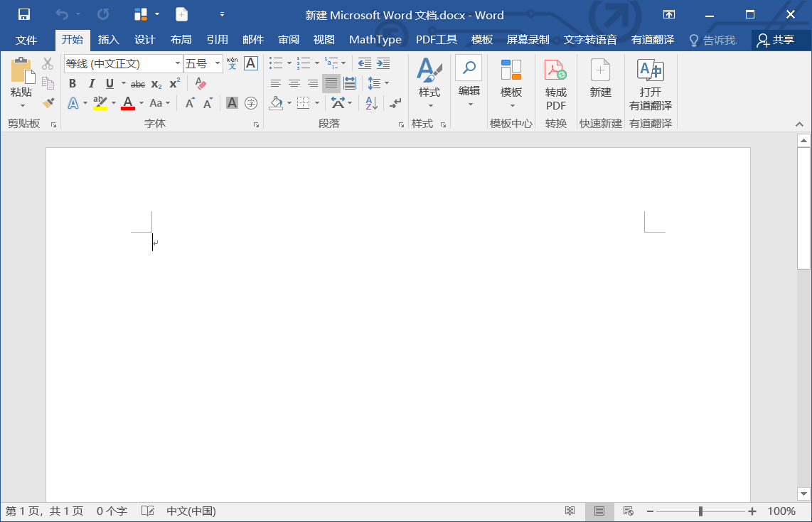
Task: Click the phonetic guide wén icon
Action: [x=232, y=63]
